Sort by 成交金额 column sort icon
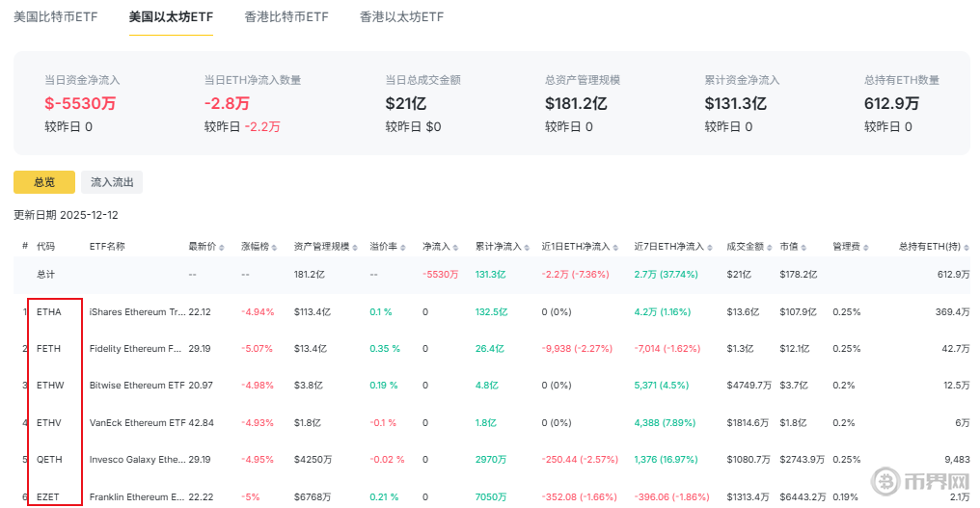980x508 pixels. (769, 247)
